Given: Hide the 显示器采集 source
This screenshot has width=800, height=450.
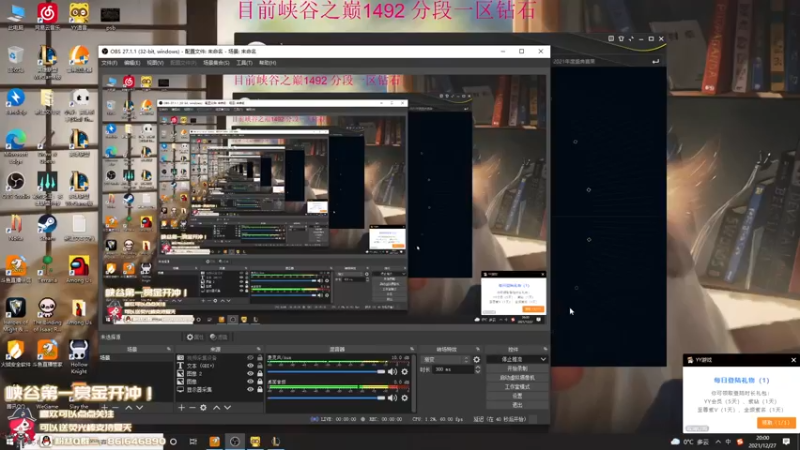Looking at the screenshot, I should [x=250, y=389].
